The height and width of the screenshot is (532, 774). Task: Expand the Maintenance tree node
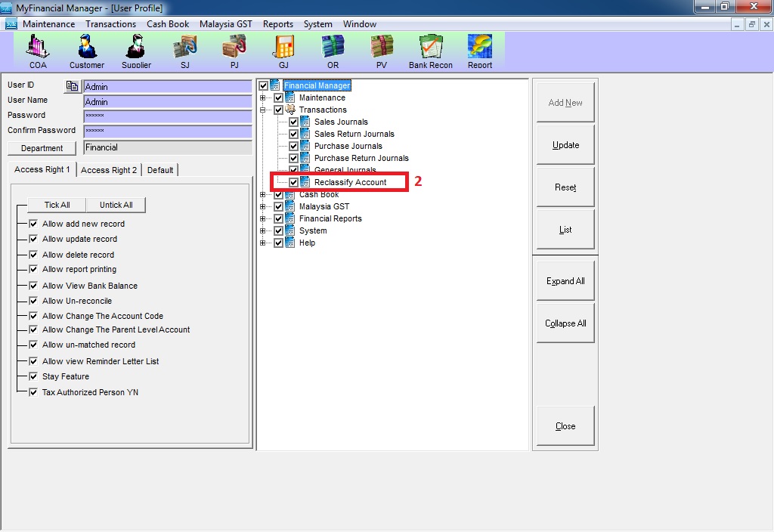coord(263,97)
